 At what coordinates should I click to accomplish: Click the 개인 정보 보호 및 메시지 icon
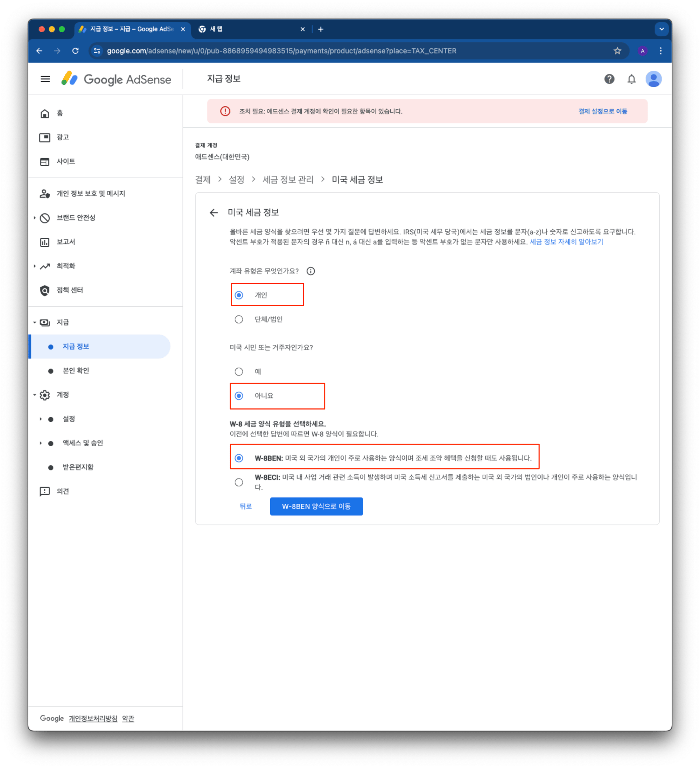coord(44,194)
